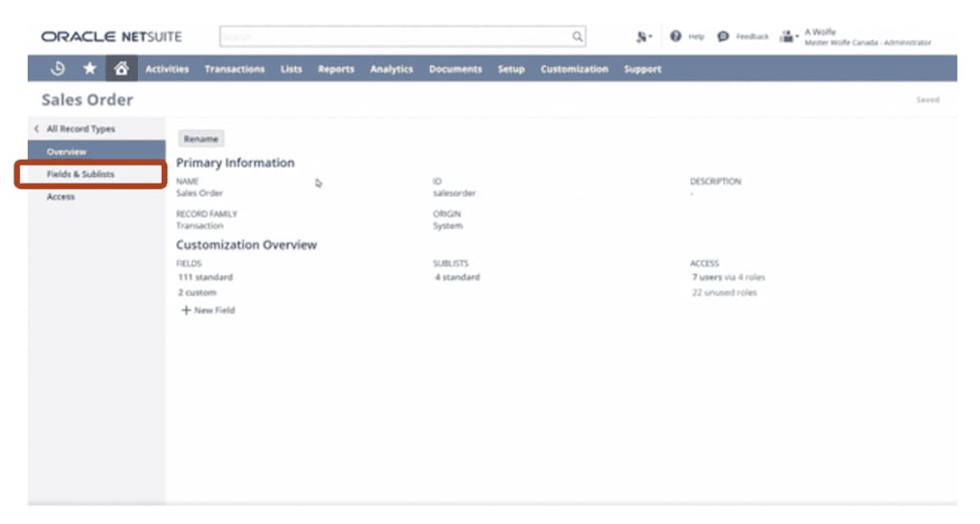
Task: Click the Feedback label text
Action: tap(752, 37)
